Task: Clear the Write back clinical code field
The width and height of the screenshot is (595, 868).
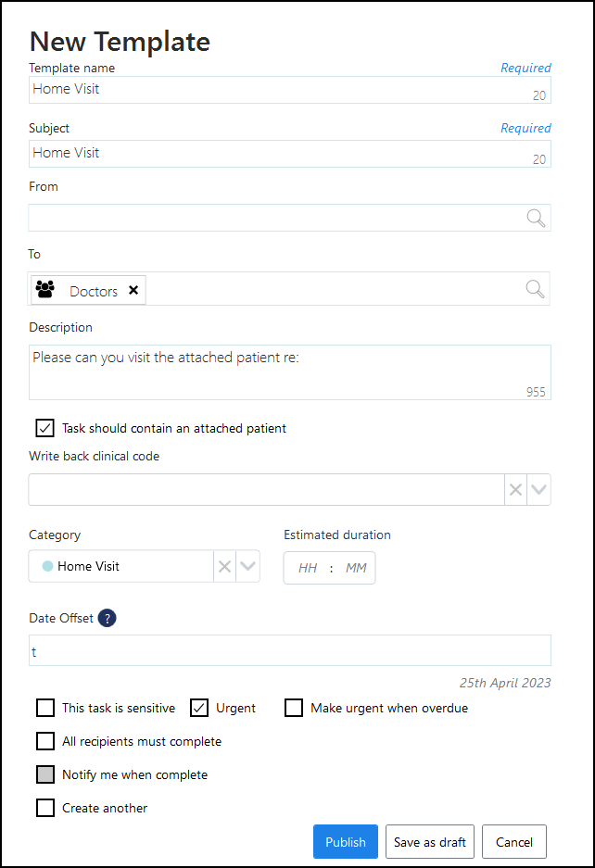Action: pyautogui.click(x=516, y=490)
